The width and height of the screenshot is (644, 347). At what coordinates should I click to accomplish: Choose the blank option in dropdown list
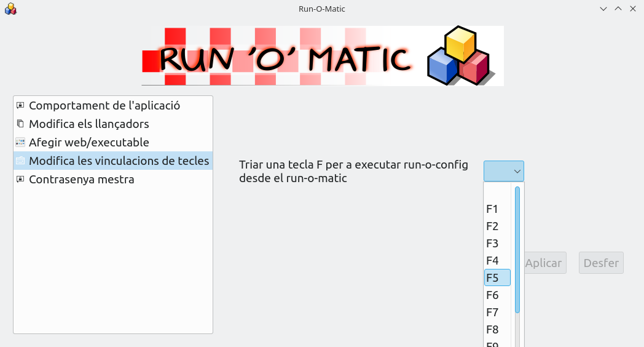click(x=497, y=191)
